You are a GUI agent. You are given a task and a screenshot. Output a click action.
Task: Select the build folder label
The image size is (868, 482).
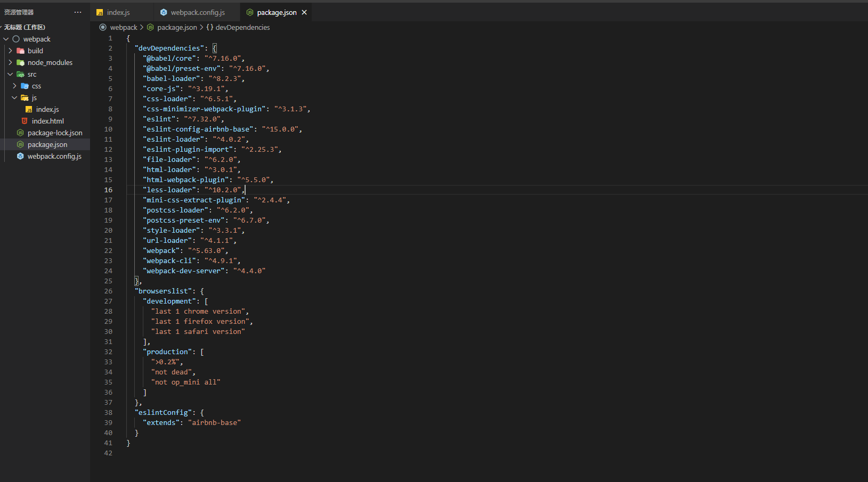(35, 51)
